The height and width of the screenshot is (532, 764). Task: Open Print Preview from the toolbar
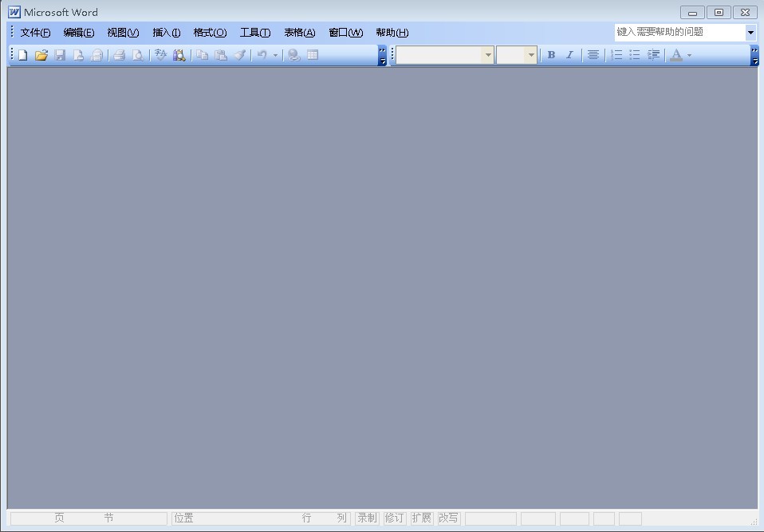(x=138, y=55)
